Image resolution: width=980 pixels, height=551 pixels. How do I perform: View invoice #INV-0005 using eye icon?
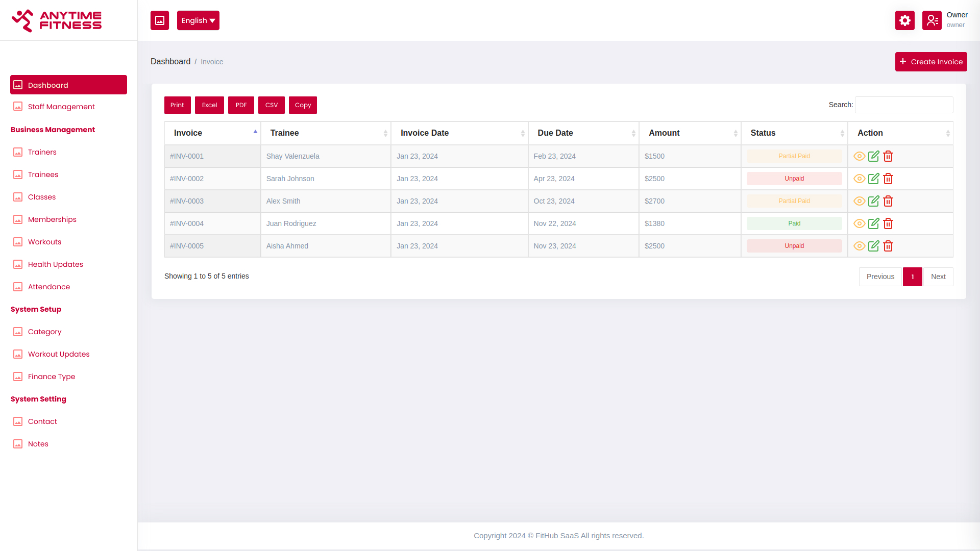[x=859, y=246]
